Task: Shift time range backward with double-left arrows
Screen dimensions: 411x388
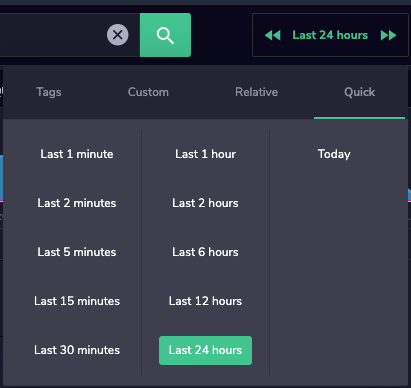Action: tap(273, 35)
